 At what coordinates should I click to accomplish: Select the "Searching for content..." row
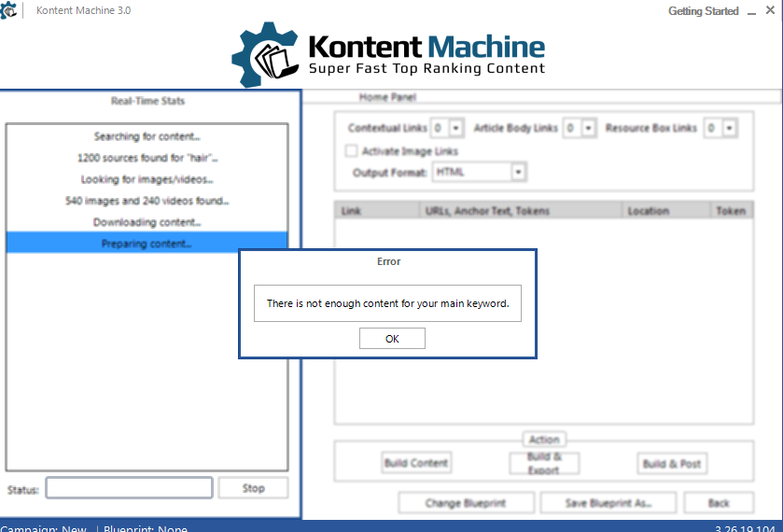point(147,136)
